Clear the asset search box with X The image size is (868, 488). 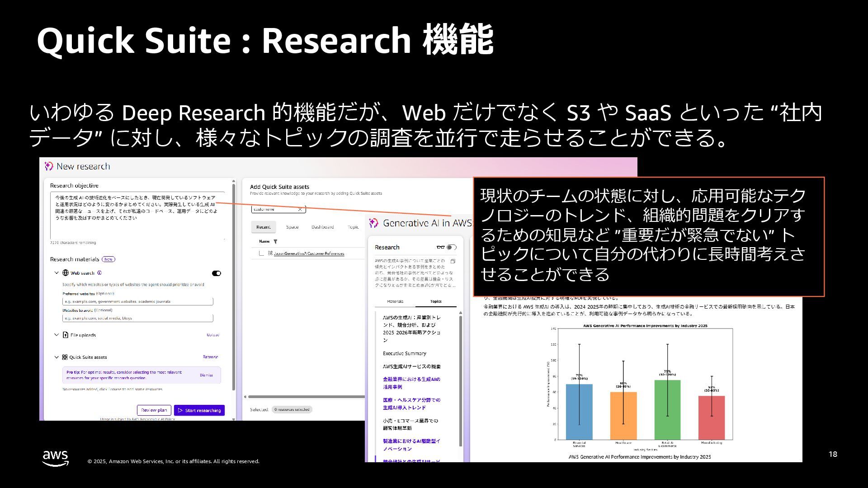(x=300, y=209)
